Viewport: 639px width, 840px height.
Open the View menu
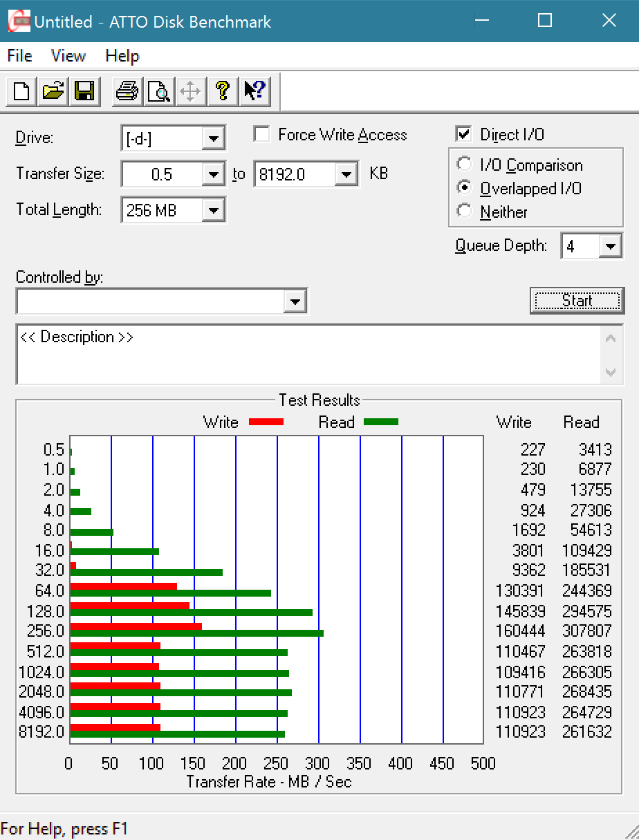[68, 56]
